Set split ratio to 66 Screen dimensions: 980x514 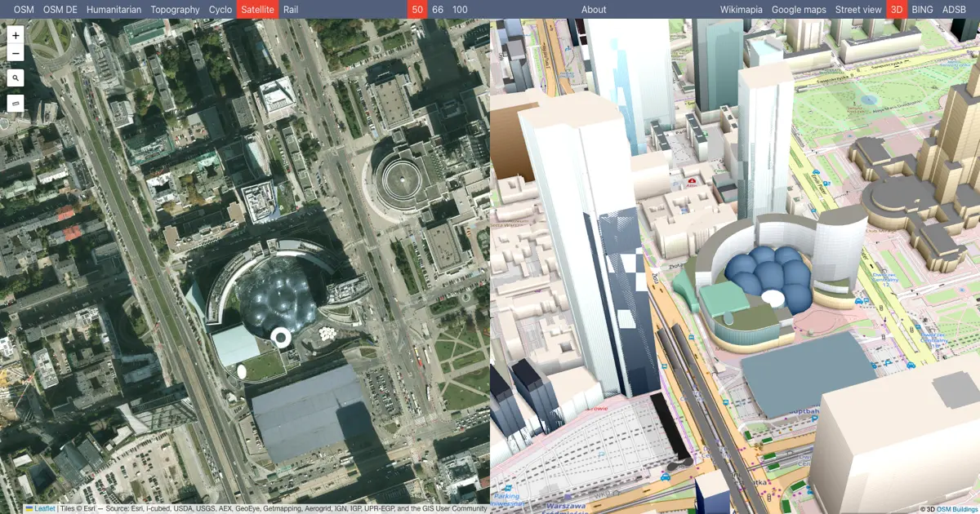(x=439, y=10)
